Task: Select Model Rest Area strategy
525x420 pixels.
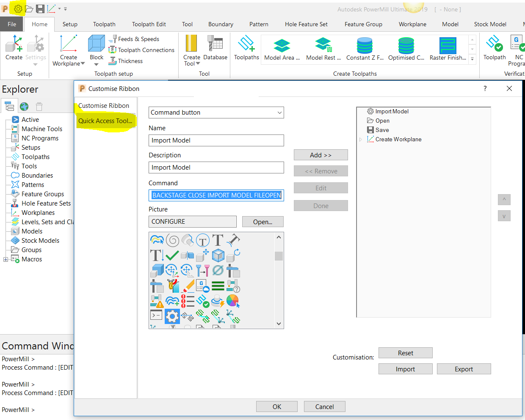Action: 323,49
